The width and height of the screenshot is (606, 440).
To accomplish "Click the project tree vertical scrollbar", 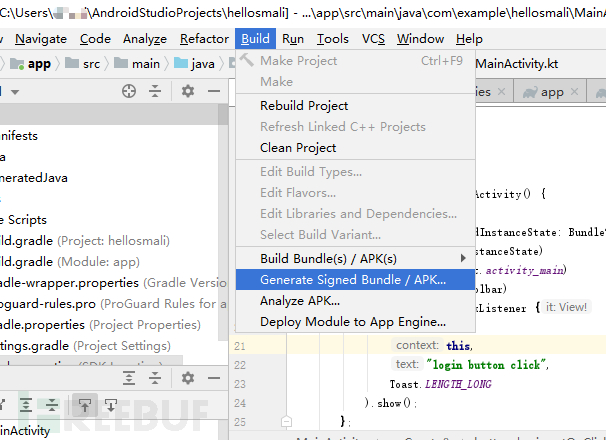I will click(223, 222).
